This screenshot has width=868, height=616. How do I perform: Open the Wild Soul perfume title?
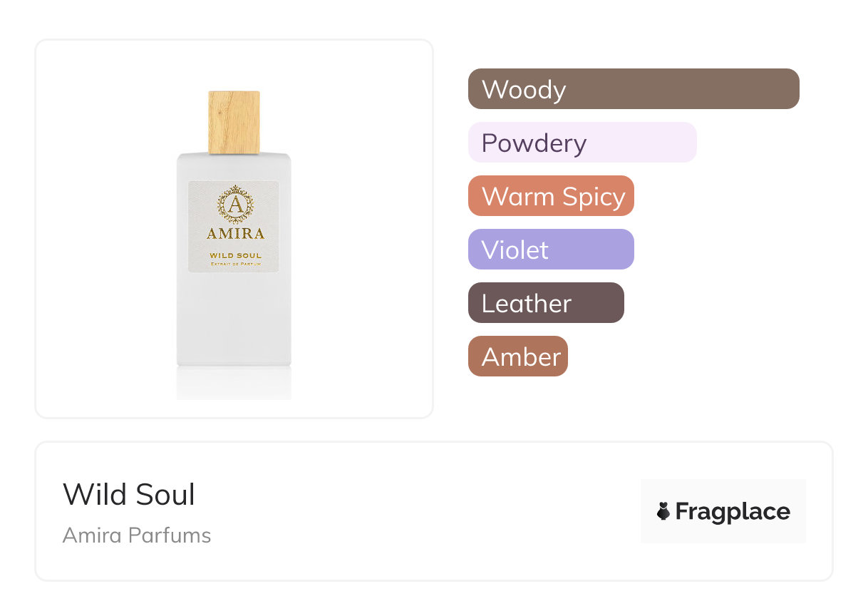pos(129,495)
